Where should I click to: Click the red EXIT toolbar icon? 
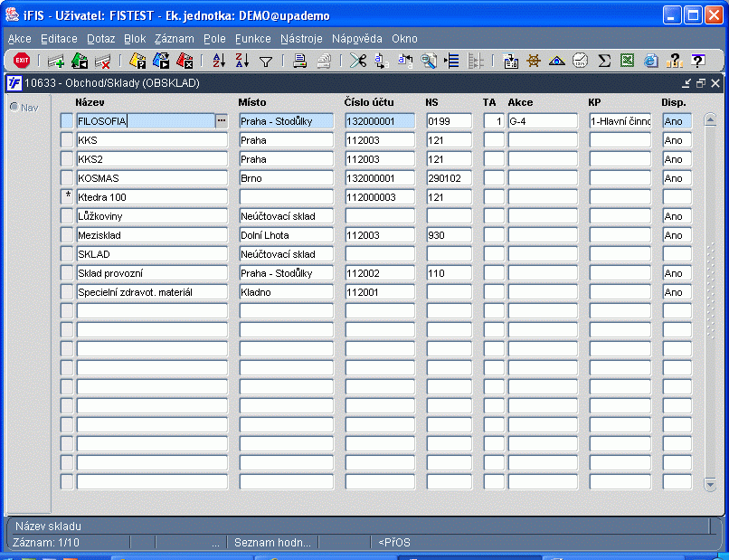click(x=22, y=61)
